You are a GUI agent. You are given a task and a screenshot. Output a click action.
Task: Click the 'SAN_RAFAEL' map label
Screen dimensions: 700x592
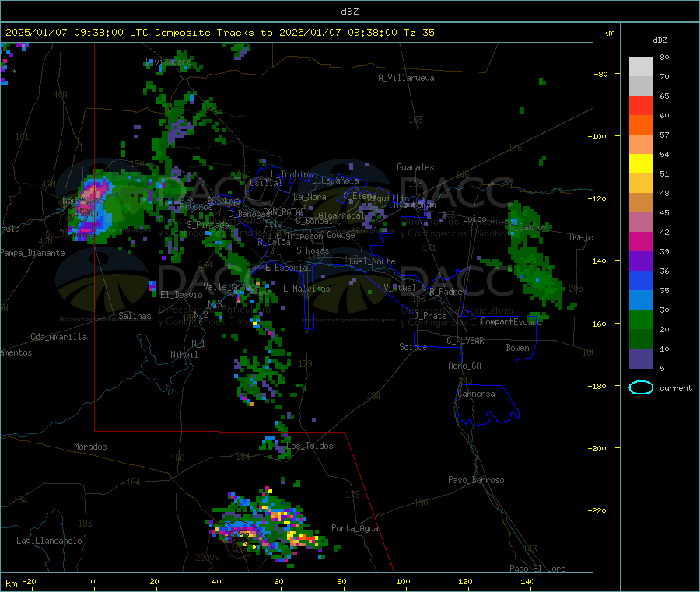[285, 212]
